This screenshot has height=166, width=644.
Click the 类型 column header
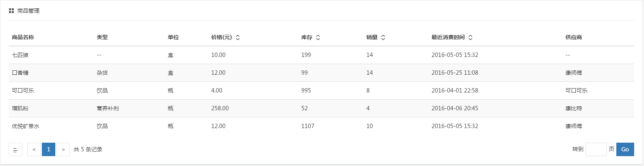pos(102,37)
